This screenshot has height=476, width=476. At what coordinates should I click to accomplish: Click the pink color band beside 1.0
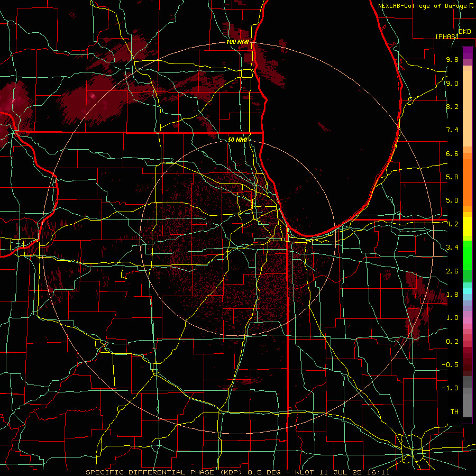[467, 321]
